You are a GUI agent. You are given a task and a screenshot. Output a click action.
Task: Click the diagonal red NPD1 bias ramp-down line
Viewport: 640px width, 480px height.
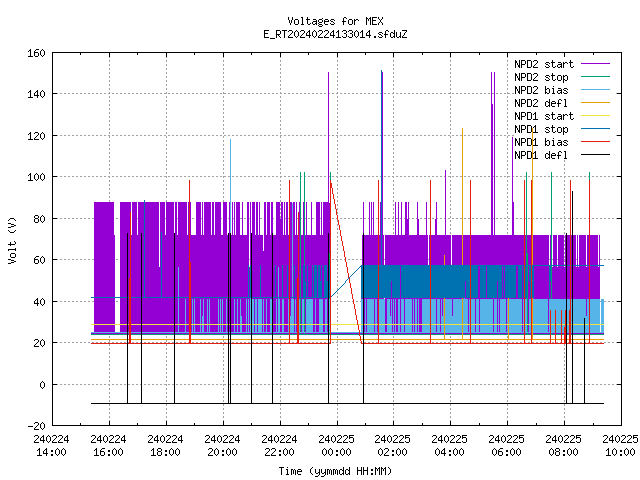coord(346,262)
